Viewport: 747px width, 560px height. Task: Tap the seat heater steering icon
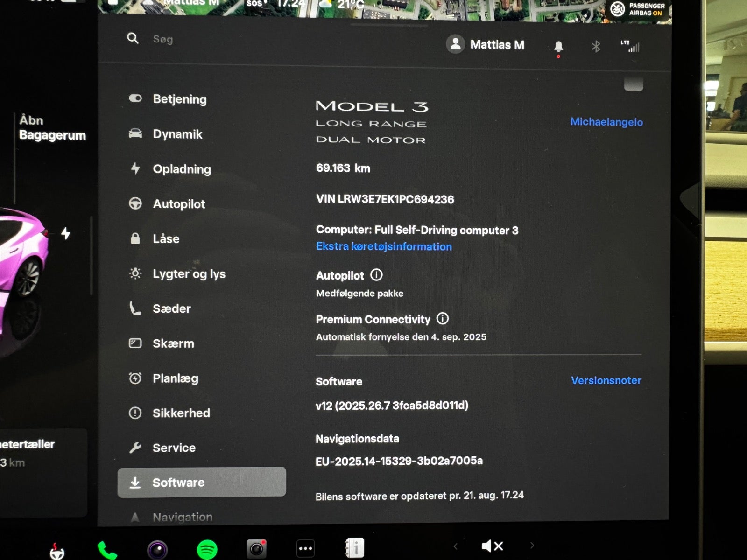57,551
